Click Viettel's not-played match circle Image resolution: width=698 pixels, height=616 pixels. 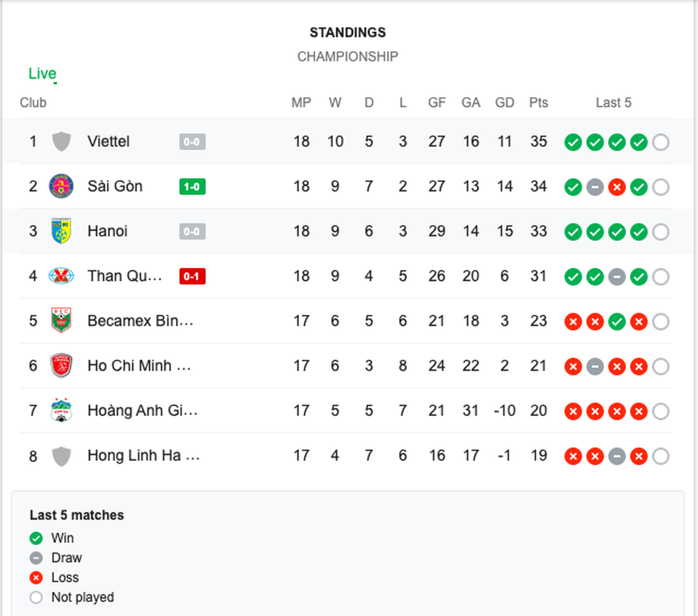pos(661,142)
